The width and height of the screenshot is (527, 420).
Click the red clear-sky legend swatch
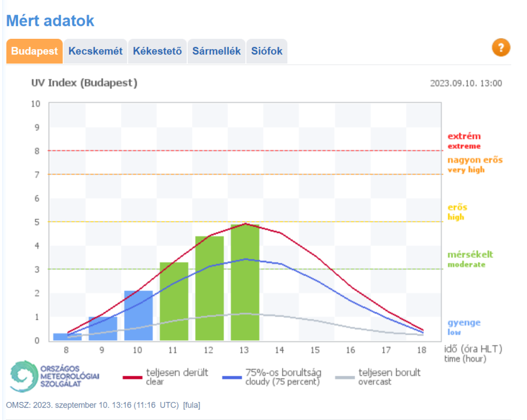tap(132, 377)
